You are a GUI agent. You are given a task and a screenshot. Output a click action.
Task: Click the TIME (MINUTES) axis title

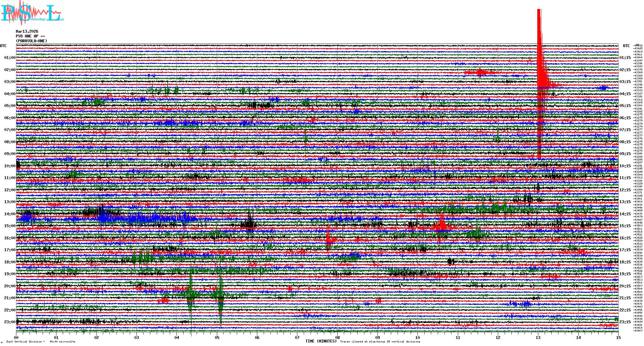point(321,341)
